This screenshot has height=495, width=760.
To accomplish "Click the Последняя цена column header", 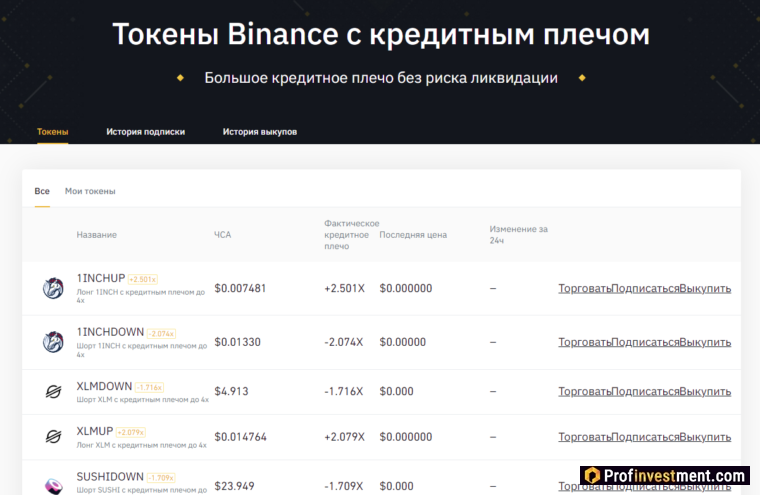I will click(413, 235).
